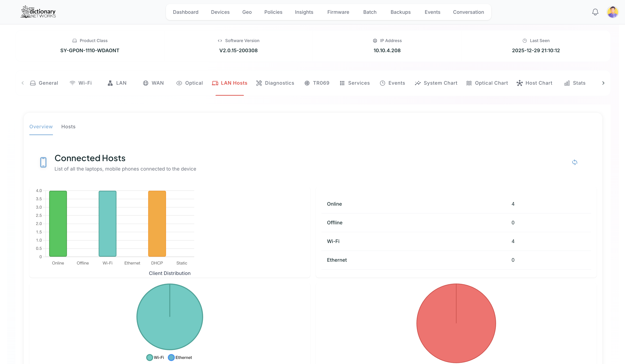Viewport: 625px width, 364px height.
Task: Toggle the Ethernet legend item in pie chart
Action: pos(180,357)
